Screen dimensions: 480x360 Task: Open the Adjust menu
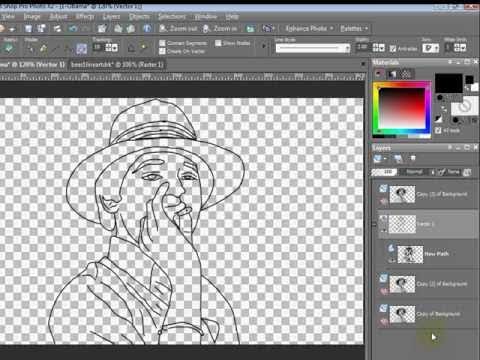(58, 16)
